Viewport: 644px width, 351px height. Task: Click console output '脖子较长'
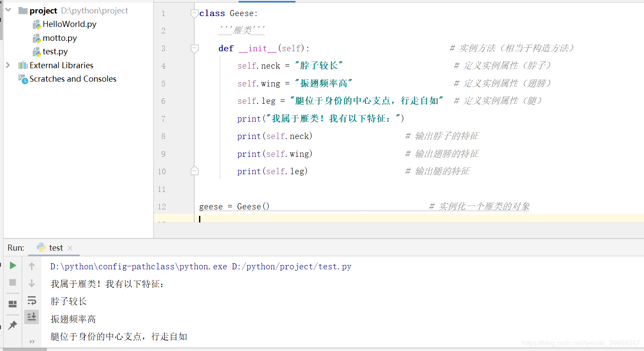pyautogui.click(x=69, y=301)
